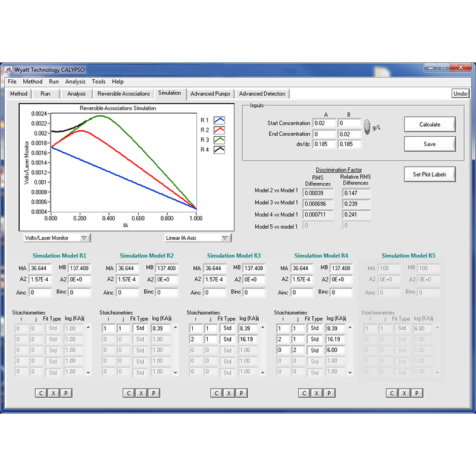
Task: Open the Analysis menu in menu bar
Action: [76, 82]
